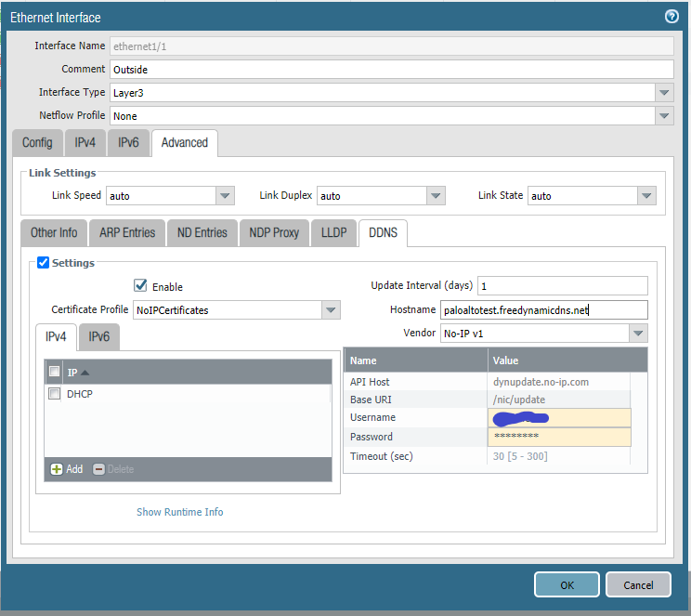Image resolution: width=691 pixels, height=616 pixels.
Task: Click the IP column sort arrow
Action: click(85, 373)
